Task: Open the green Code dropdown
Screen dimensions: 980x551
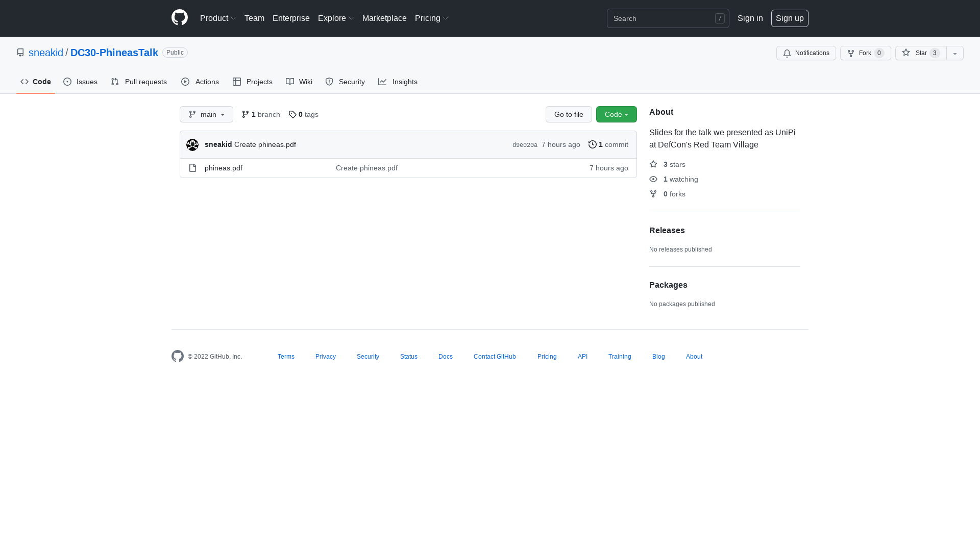Action: (616, 114)
